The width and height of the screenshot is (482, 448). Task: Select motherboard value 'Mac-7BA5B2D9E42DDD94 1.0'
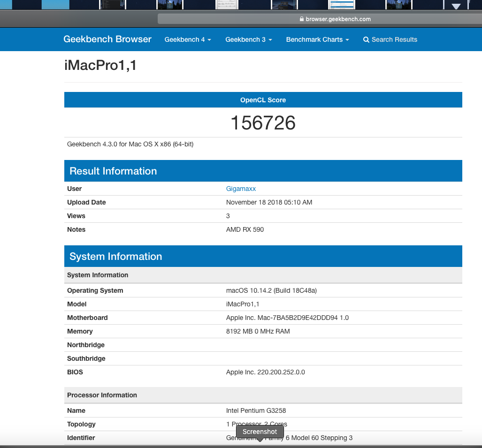[303, 318]
